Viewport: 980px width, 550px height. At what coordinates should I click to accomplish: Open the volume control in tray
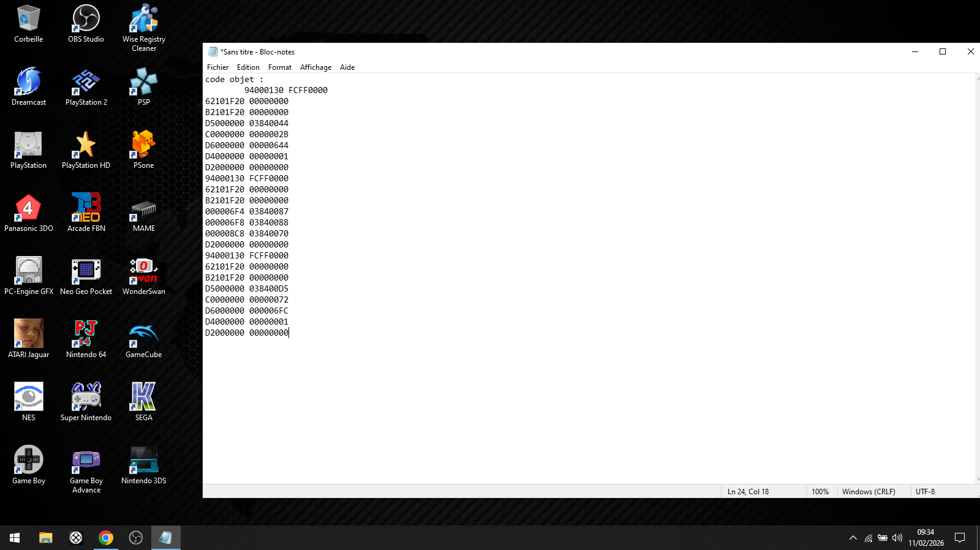(897, 538)
